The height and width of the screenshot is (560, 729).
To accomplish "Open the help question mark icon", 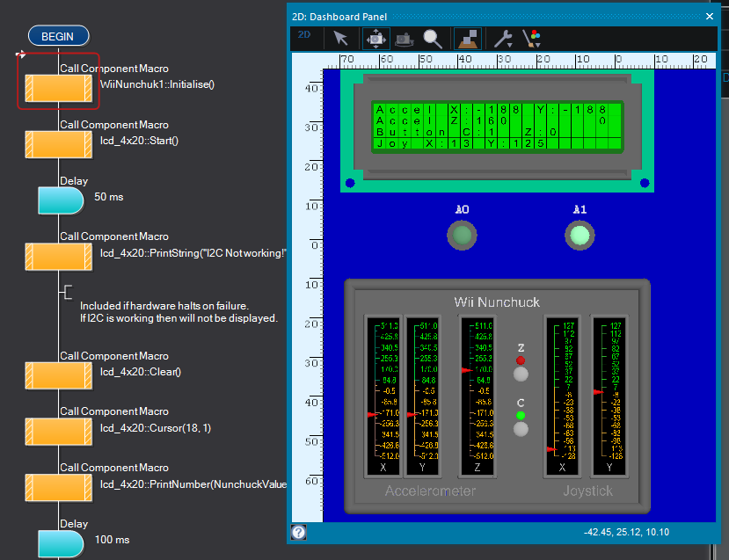I will point(299,532).
